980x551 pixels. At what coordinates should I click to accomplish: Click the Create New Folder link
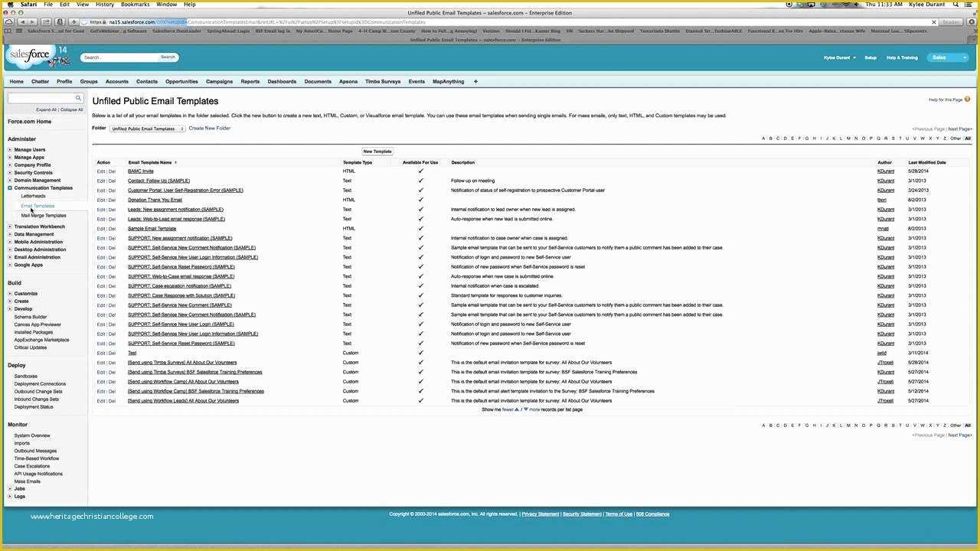point(210,129)
